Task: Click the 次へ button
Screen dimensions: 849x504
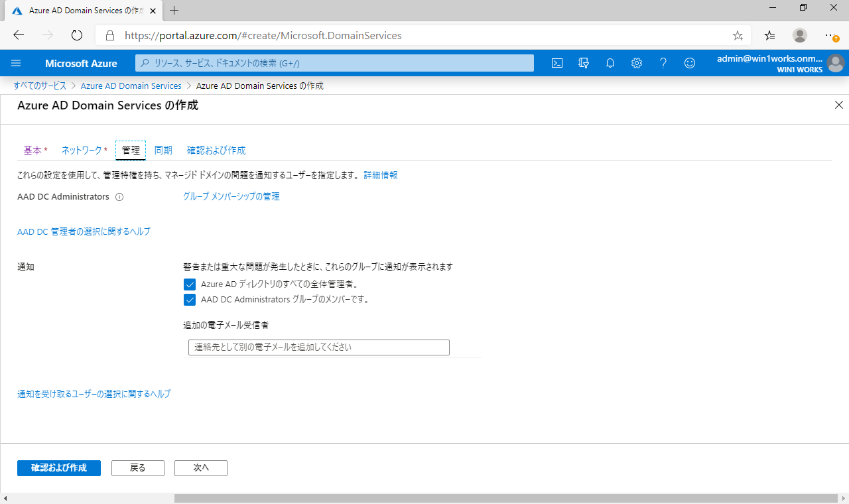Action: pyautogui.click(x=201, y=468)
